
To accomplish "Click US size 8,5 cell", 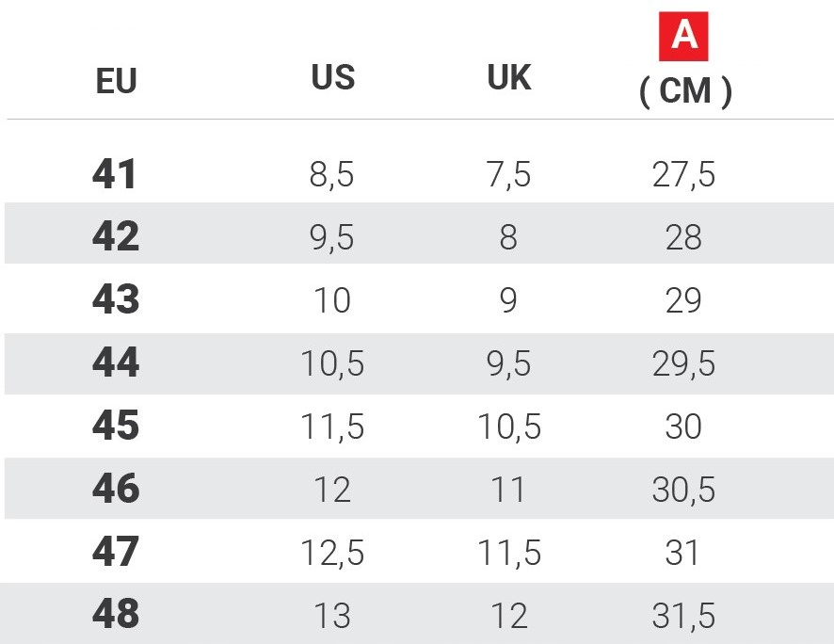I will pos(332,175).
